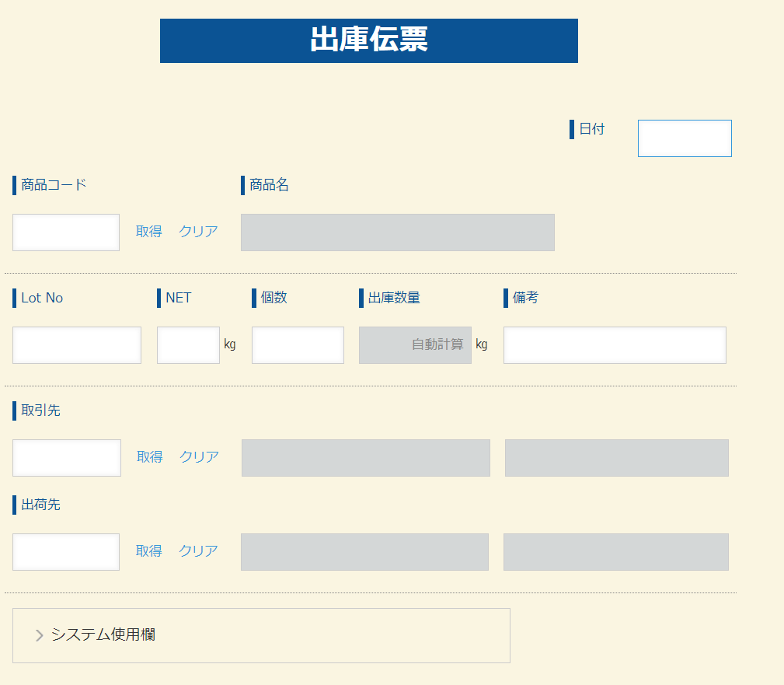The width and height of the screenshot is (784, 685).
Task: Click inside the 日付 date input box
Action: coord(684,138)
